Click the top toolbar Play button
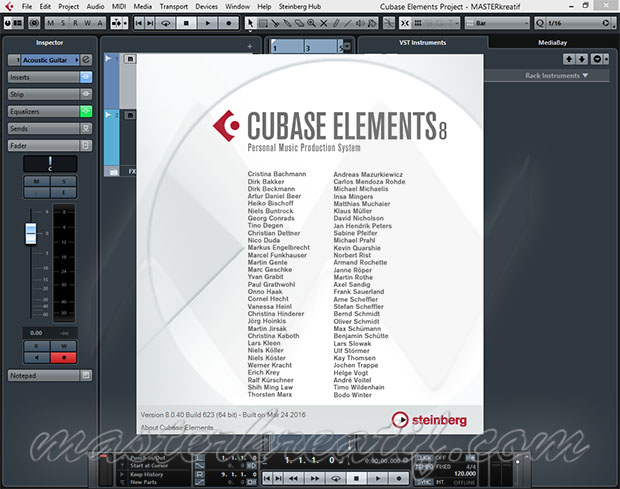The image size is (620, 489). pos(208,23)
